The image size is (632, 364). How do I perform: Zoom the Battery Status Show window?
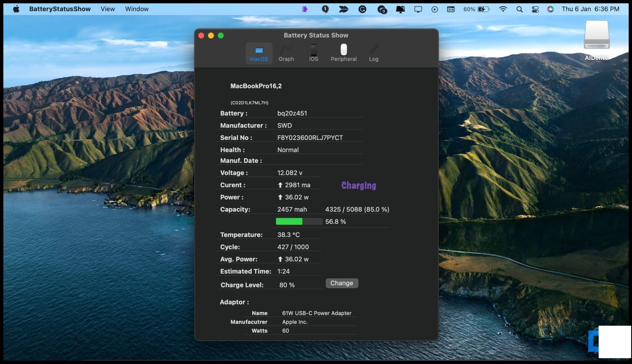click(221, 35)
